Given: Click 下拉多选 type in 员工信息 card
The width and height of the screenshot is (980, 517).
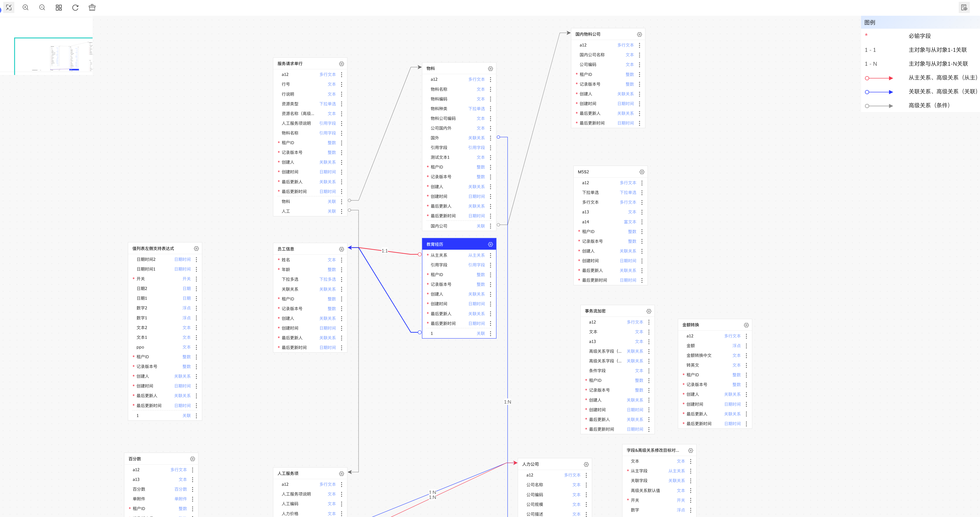Looking at the screenshot, I should tap(327, 279).
